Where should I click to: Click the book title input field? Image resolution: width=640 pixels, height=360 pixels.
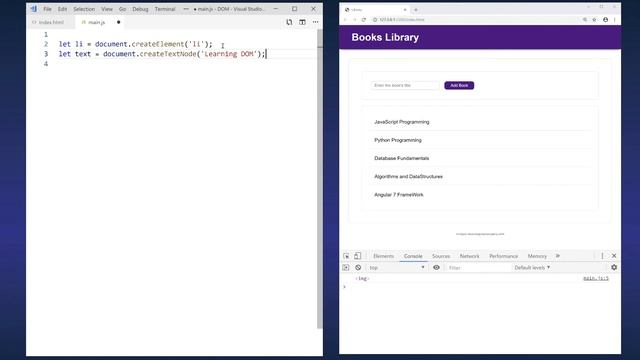[405, 85]
